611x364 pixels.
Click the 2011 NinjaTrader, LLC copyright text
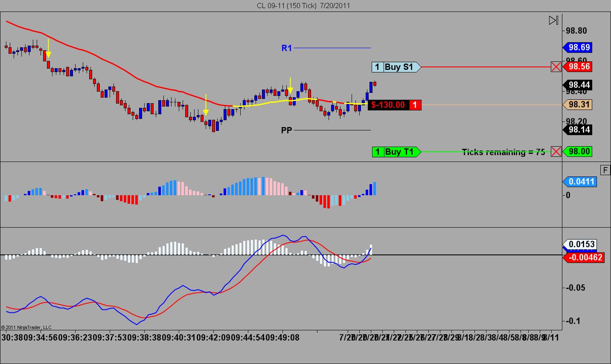click(26, 327)
